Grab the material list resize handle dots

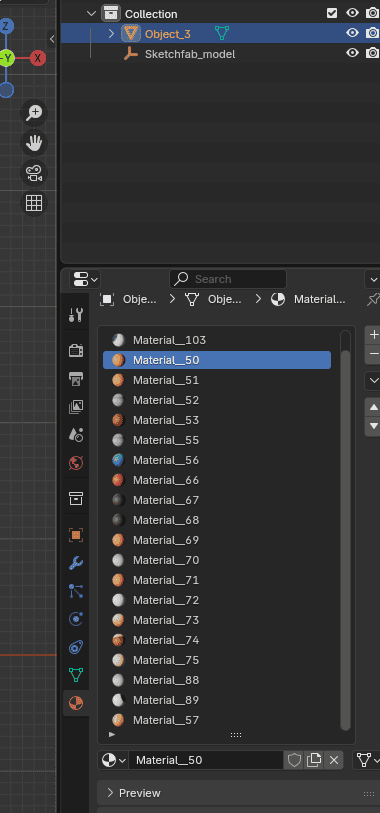(x=236, y=735)
